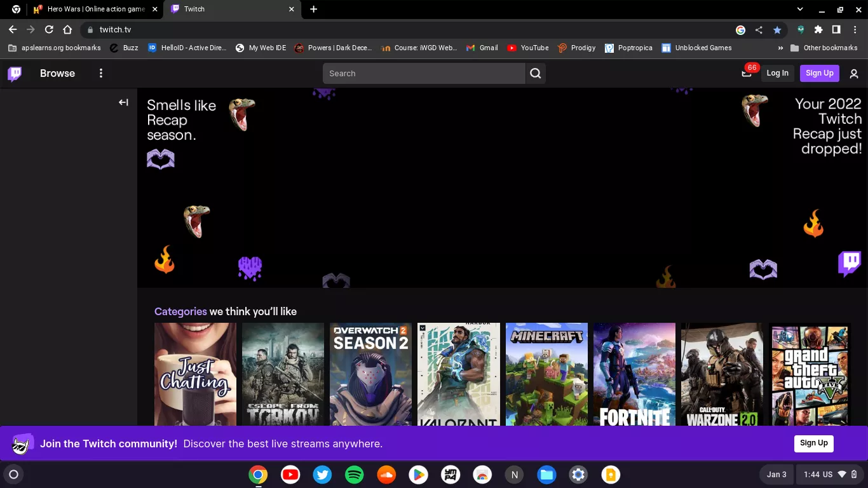Open the menu beside Browse
This screenshot has width=868, height=488.
pyautogui.click(x=100, y=73)
